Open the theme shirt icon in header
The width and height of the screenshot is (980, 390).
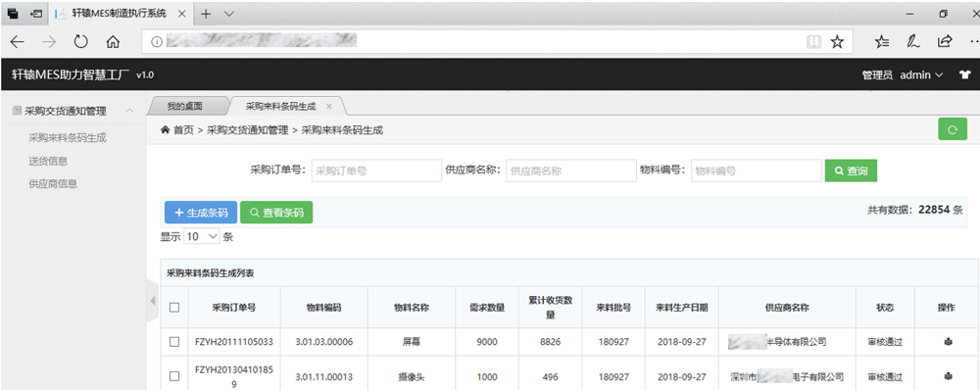[964, 75]
